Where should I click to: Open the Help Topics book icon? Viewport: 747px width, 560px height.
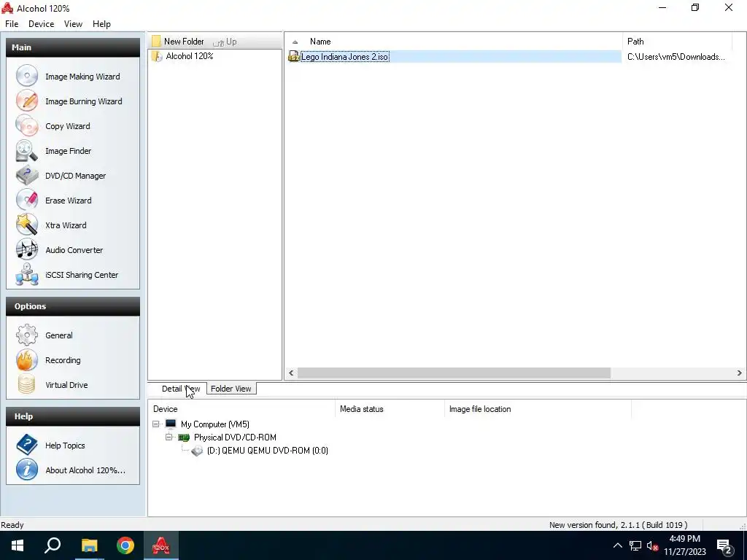27,446
